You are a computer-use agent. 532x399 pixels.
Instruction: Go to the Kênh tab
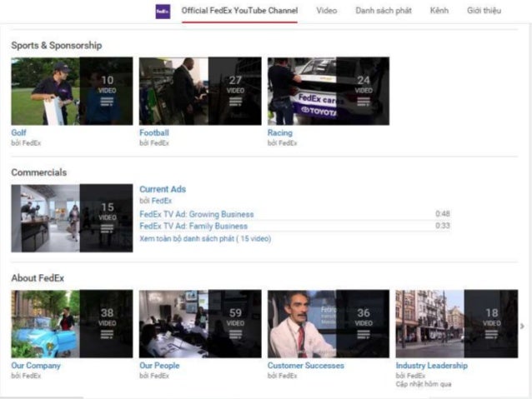click(x=439, y=11)
